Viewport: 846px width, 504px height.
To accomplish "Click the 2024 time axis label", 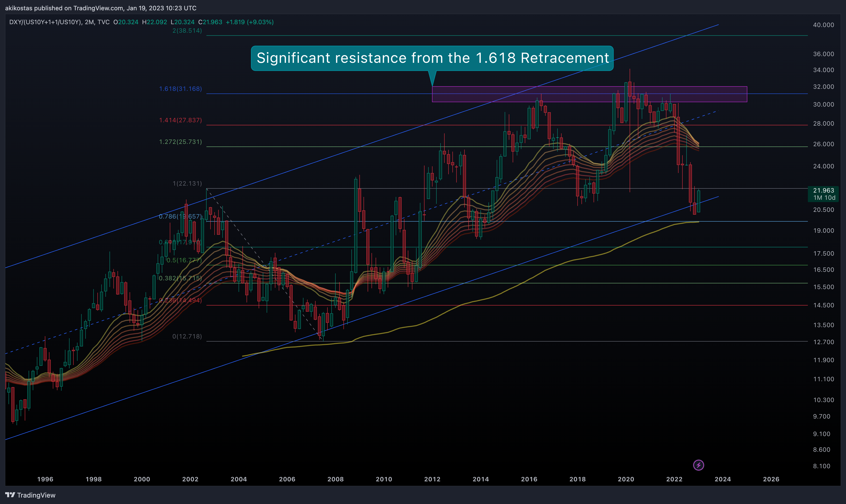I will [723, 479].
